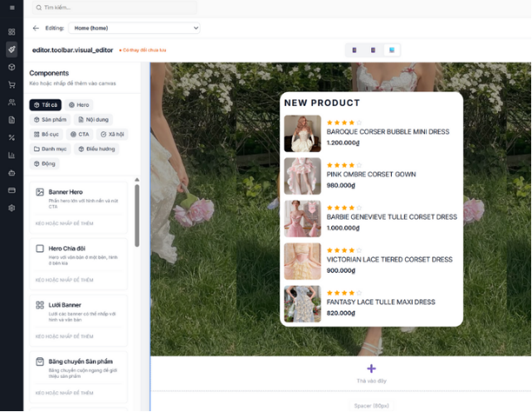Click the Băng chuyền Sản phẩm bag icon
Screen dimensions: 532x412
click(40, 361)
